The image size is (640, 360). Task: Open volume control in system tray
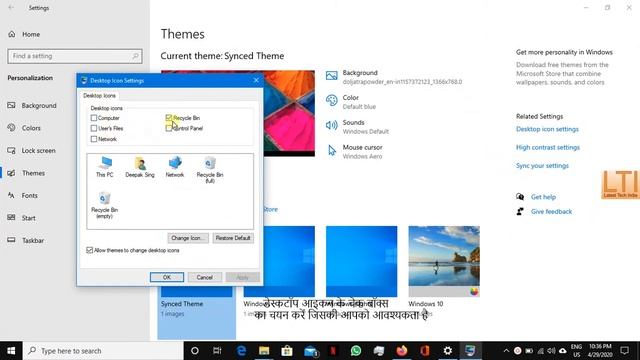[x=551, y=351]
